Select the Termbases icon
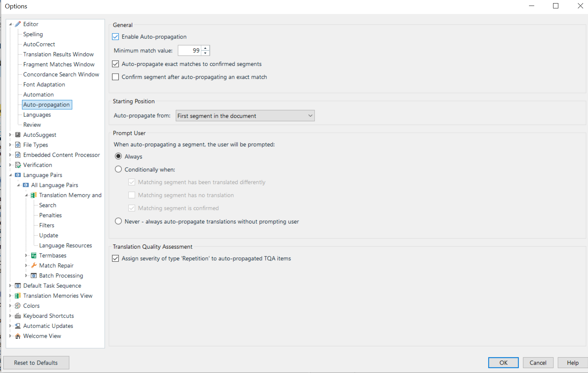This screenshot has width=588, height=373. (x=34, y=255)
